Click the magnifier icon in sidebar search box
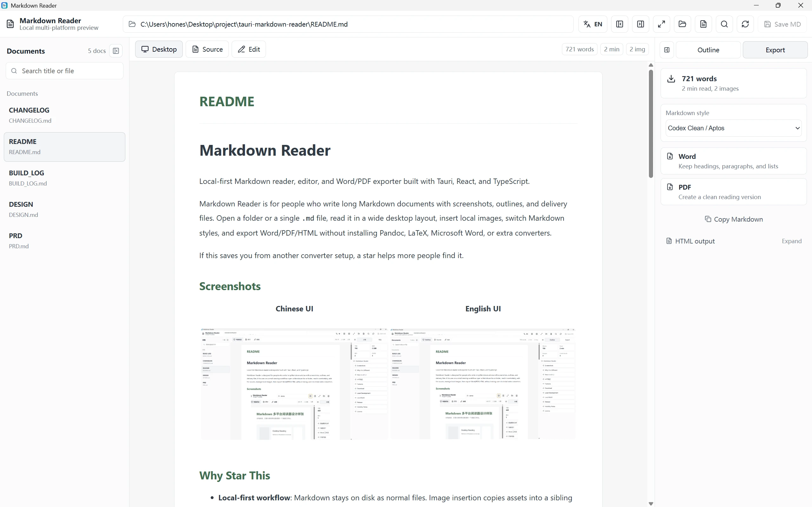This screenshot has height=507, width=812. click(x=14, y=71)
